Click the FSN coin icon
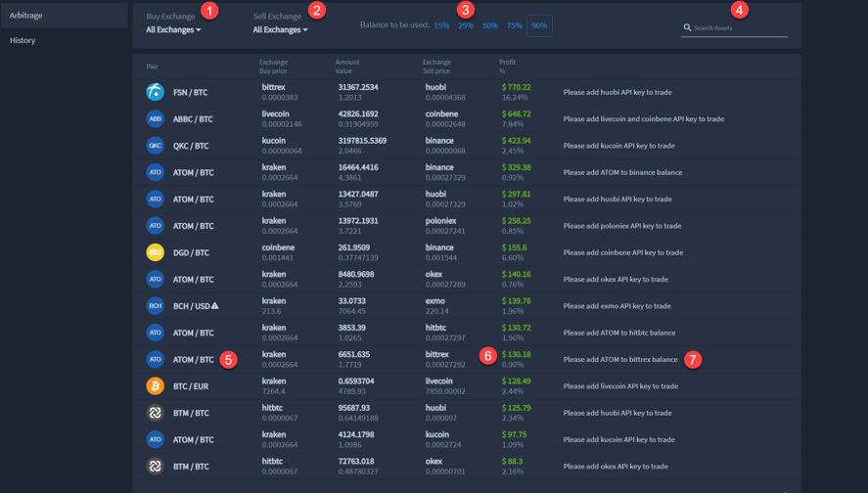The image size is (868, 493). (x=155, y=92)
